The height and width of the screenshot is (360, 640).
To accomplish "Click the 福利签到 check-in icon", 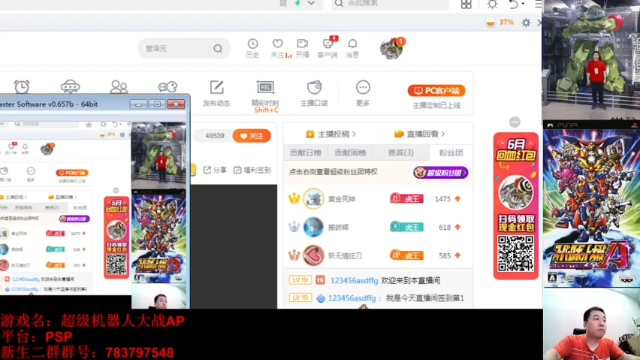I will (238, 170).
